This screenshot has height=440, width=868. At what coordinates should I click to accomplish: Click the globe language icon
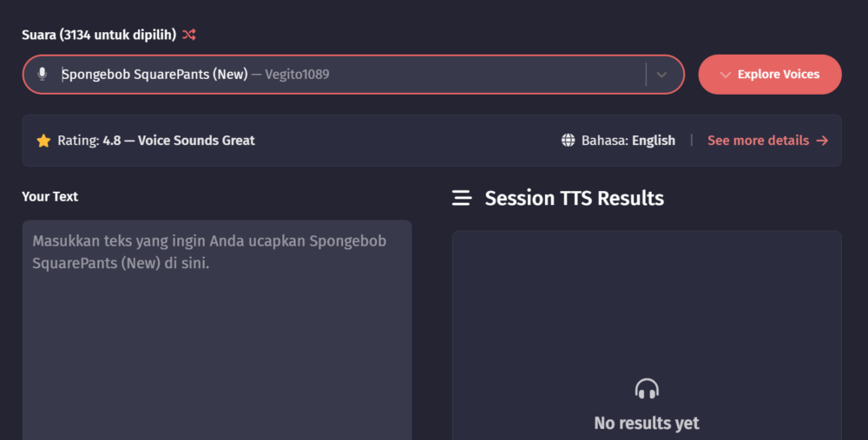tap(569, 141)
